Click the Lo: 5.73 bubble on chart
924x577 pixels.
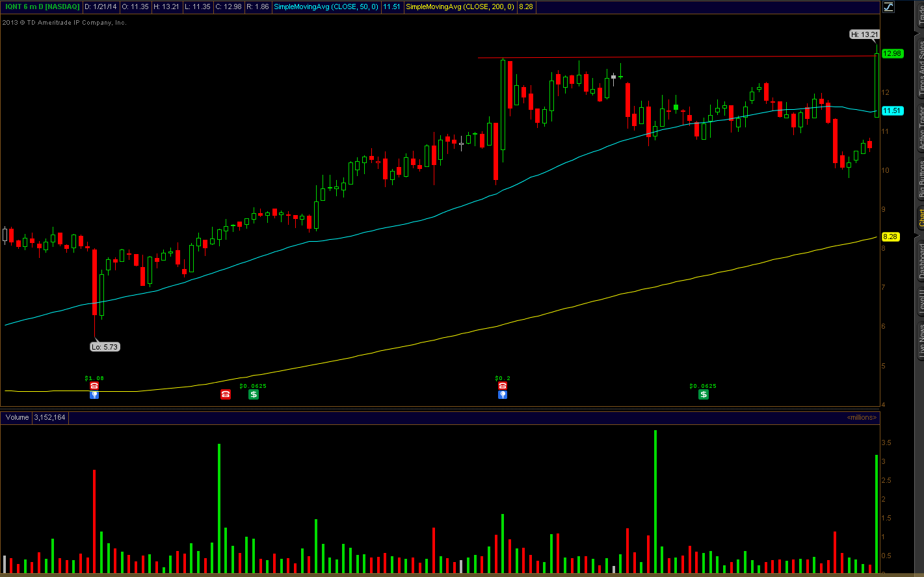pos(105,347)
